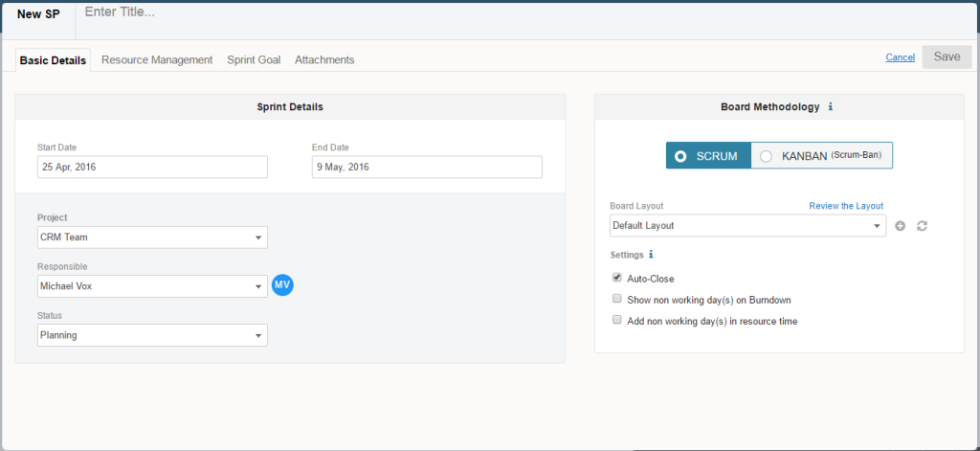Open the Project dropdown showing CRM Team
The width and height of the screenshot is (980, 451).
point(152,237)
